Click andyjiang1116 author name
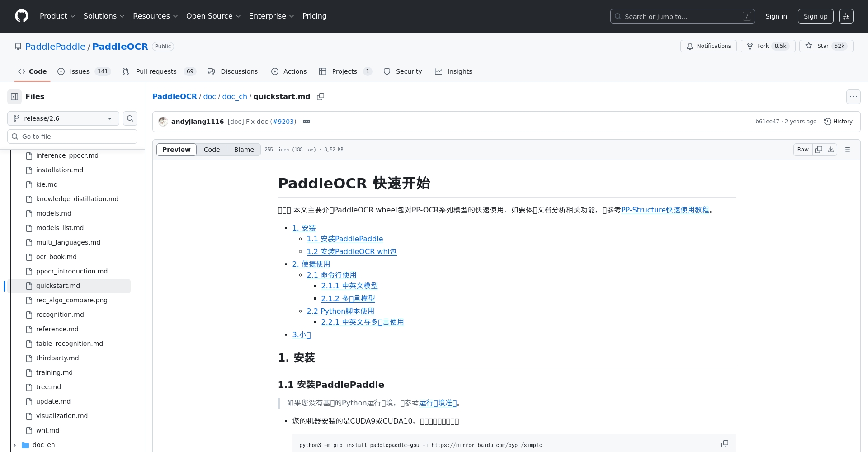The height and width of the screenshot is (452, 868). [198, 122]
